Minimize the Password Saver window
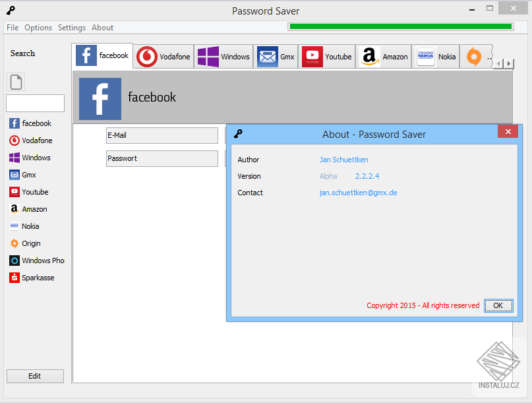 [472, 9]
